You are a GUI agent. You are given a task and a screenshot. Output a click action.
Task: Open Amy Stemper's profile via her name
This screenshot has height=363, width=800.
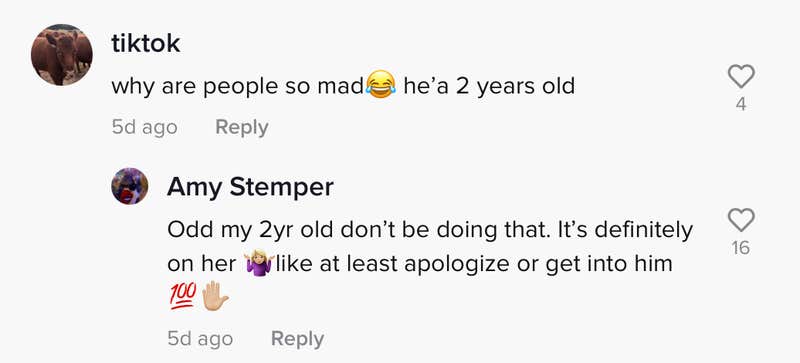tap(250, 187)
